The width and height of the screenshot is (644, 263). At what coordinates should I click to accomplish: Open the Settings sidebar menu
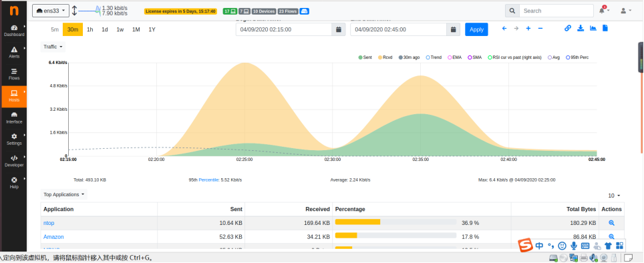14,140
